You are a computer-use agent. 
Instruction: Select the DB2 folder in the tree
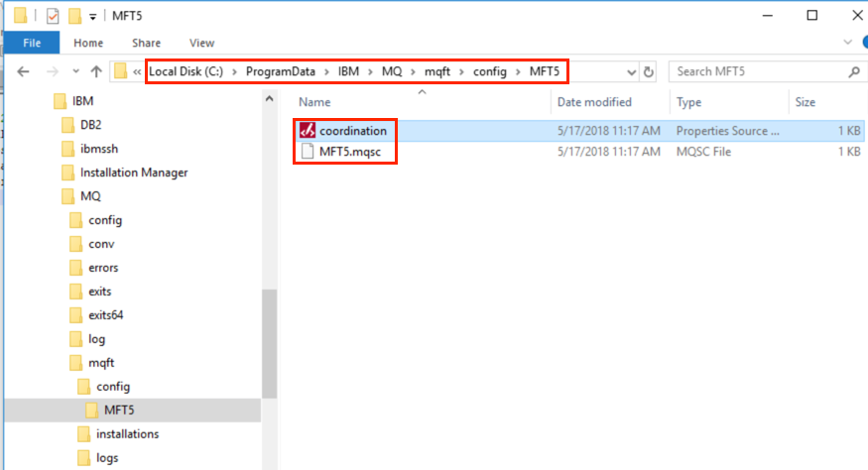[x=91, y=125]
